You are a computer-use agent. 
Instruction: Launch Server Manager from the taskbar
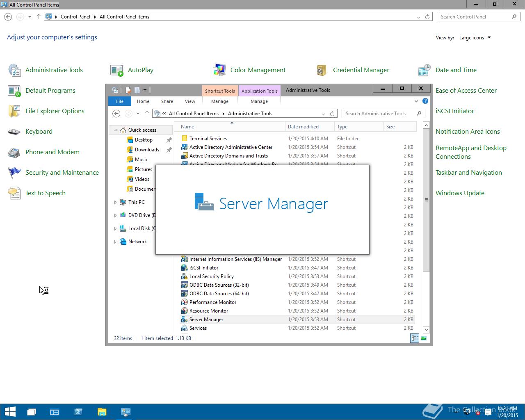[x=55, y=412]
